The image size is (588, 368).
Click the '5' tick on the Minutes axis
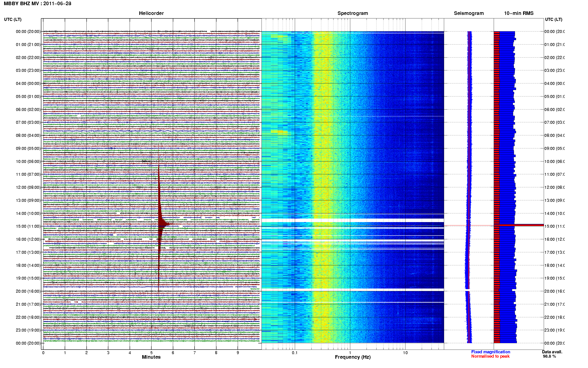(151, 353)
